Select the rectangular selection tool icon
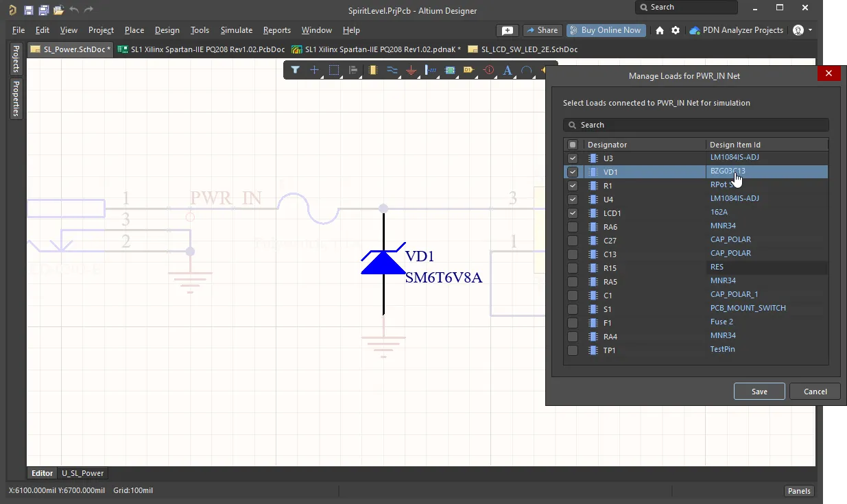The image size is (847, 504). 334,70
